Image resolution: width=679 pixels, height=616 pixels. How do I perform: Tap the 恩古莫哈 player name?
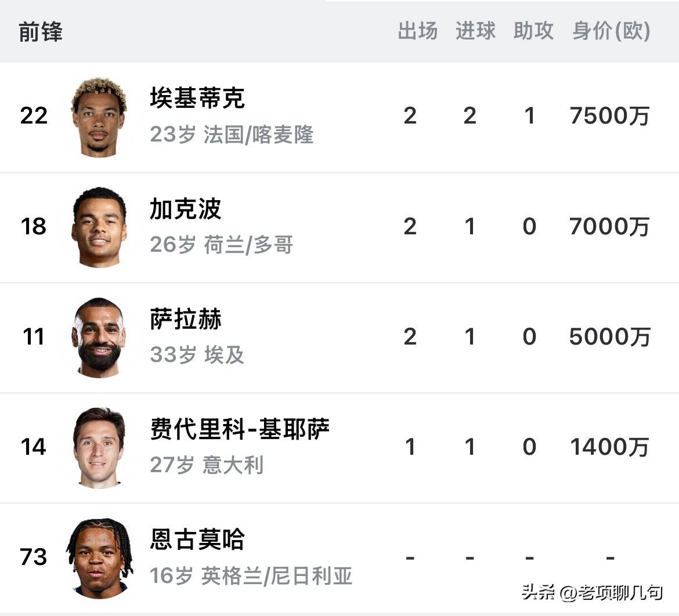pyautogui.click(x=197, y=539)
